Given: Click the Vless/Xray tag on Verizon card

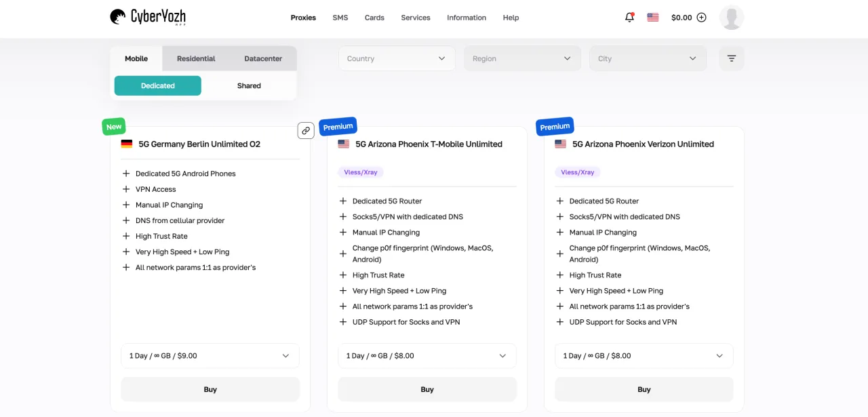Looking at the screenshot, I should click(578, 172).
